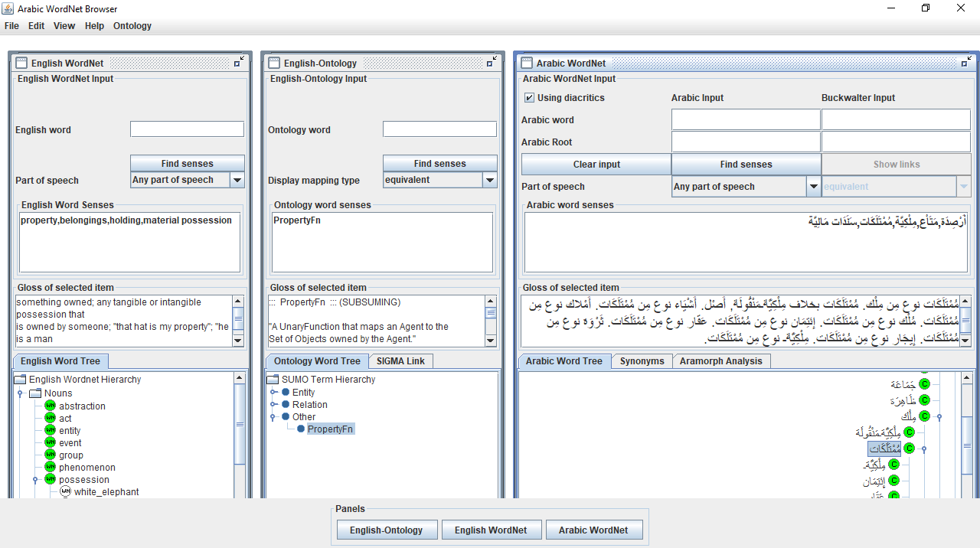Screen dimensions: 980x548
Task: Click the Clear input button
Action: point(596,164)
